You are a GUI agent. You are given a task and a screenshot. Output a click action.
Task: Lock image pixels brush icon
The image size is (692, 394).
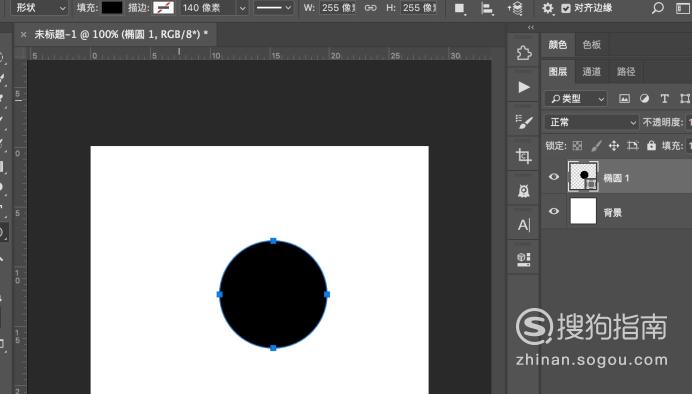coord(596,146)
